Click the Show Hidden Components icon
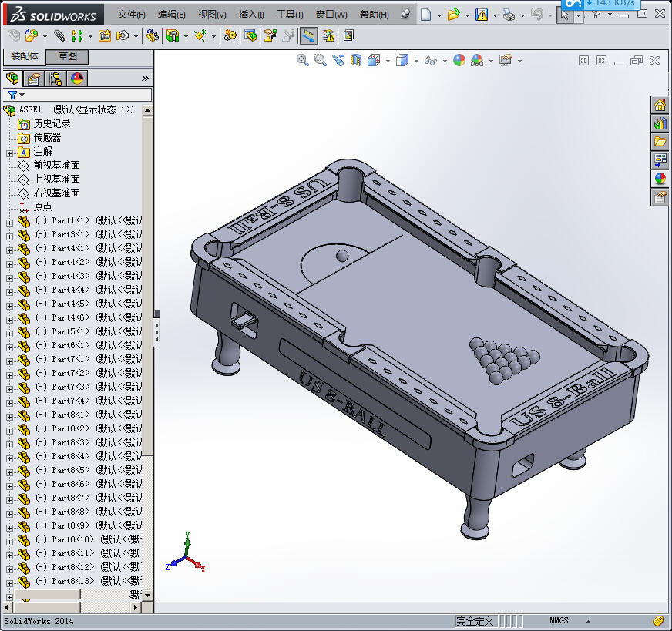The height and width of the screenshot is (631, 672). (152, 35)
